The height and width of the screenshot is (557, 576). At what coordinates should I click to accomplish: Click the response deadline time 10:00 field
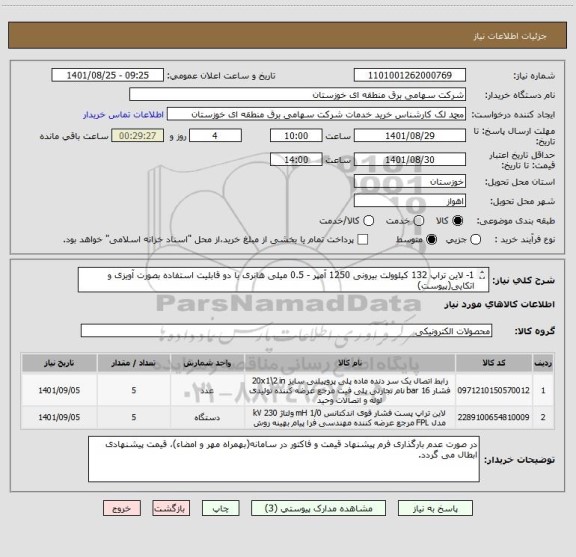click(x=296, y=136)
